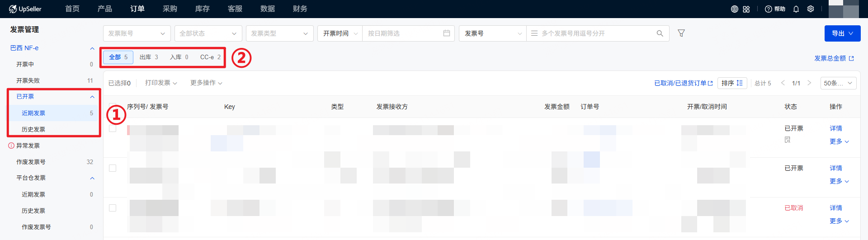Select 历史发票 under 已开票 in sidebar

point(33,129)
